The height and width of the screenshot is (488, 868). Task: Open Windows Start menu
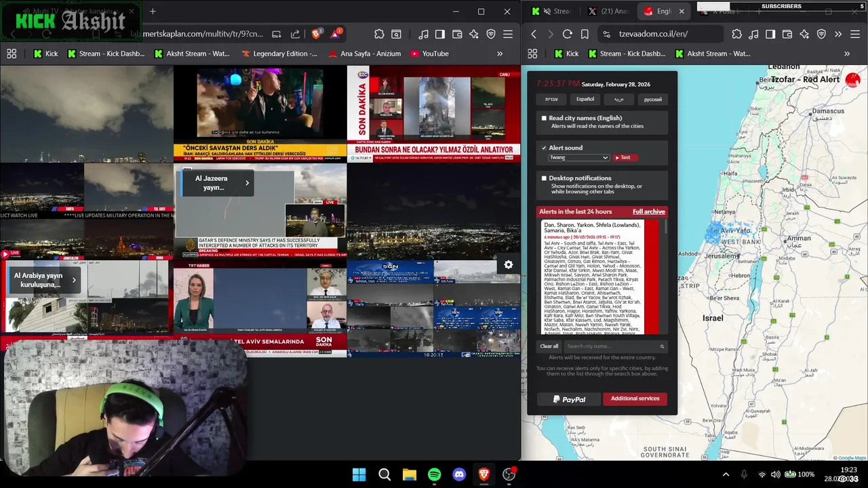pos(359,474)
